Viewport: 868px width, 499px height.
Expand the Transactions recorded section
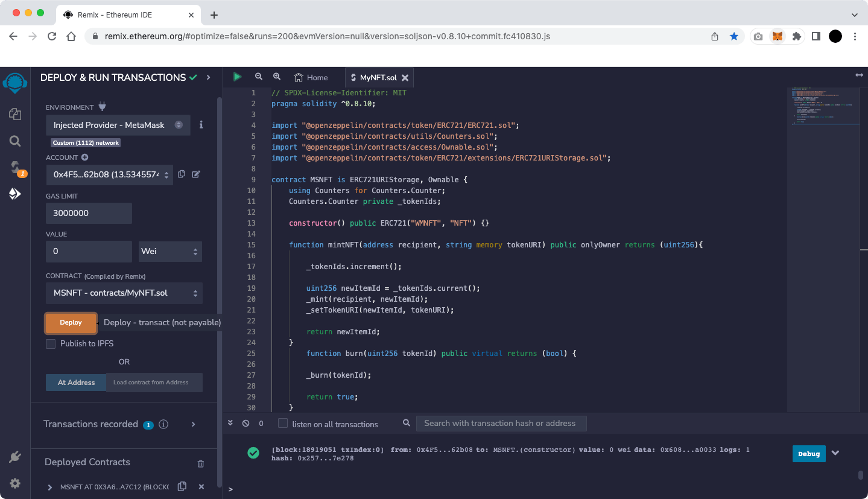coord(193,424)
